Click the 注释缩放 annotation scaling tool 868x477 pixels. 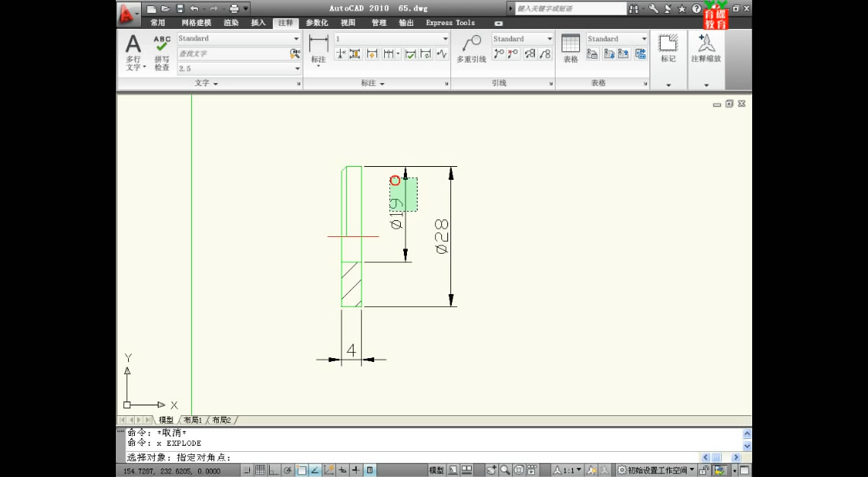[706, 49]
